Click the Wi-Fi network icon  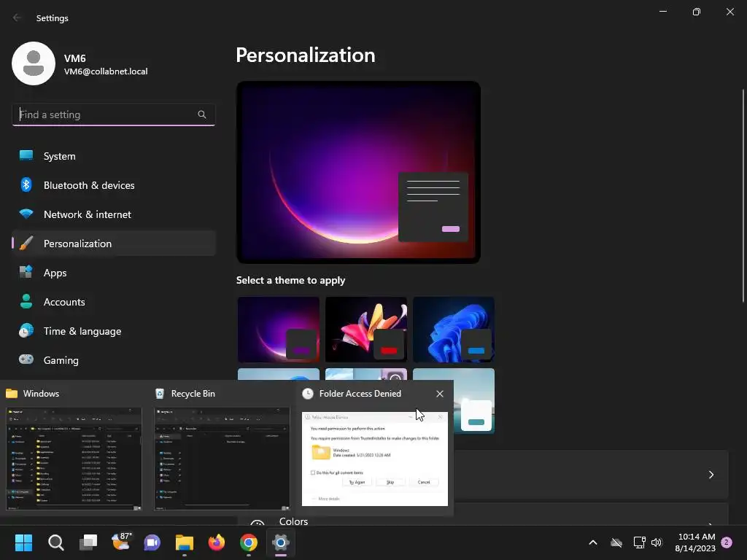(x=26, y=214)
